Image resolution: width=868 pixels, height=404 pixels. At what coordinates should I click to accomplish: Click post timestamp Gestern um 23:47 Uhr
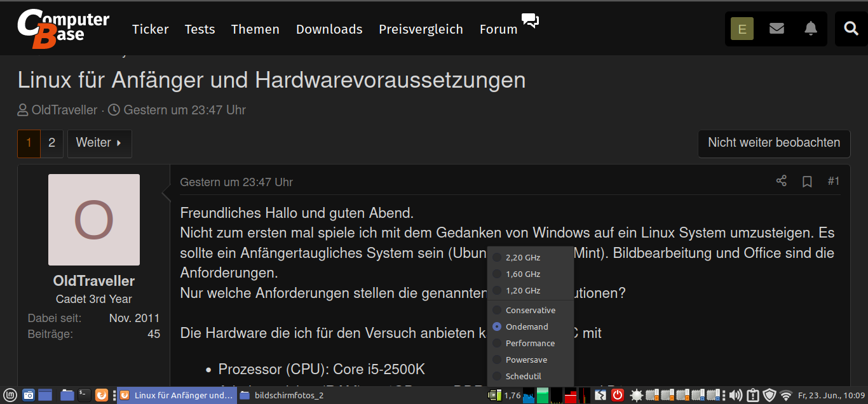[x=236, y=182]
